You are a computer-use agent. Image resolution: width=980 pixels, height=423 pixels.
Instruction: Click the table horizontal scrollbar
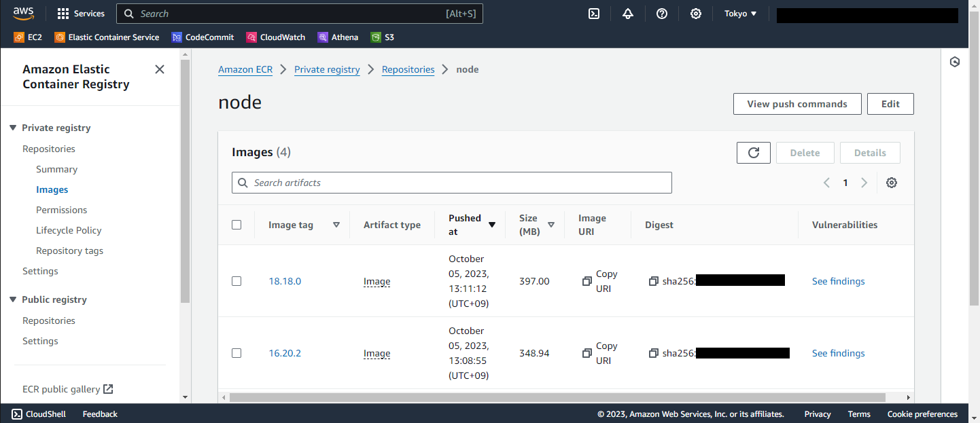pyautogui.click(x=557, y=397)
